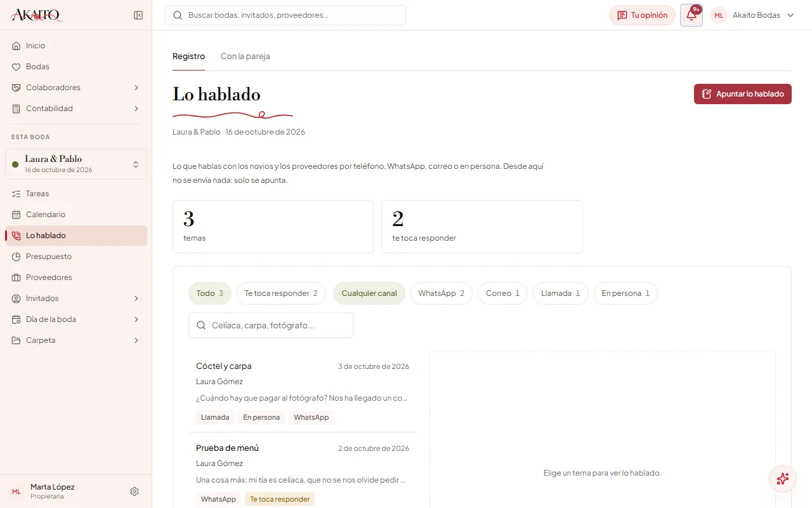Click Tu opinión feedback button
The image size is (812, 508).
click(642, 15)
